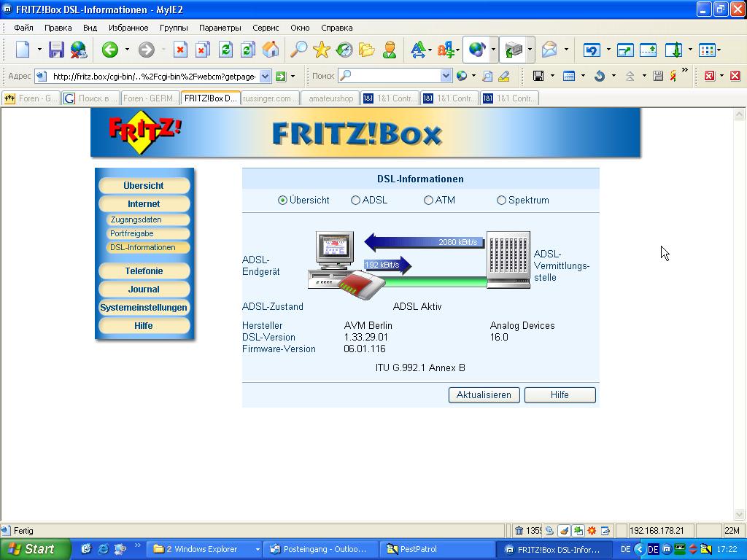Open Windows Explorer taskbar group dropdown
Viewport: 747px width, 560px height.
click(258, 549)
